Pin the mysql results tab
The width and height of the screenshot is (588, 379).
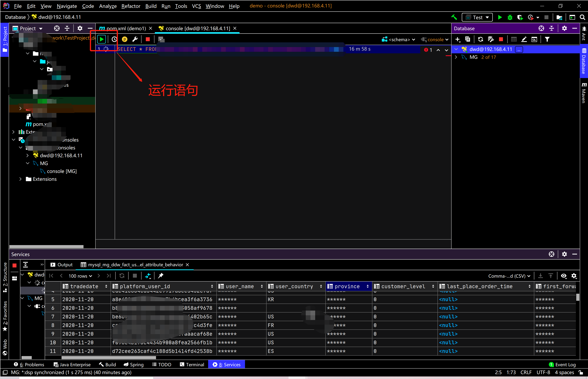tap(161, 276)
